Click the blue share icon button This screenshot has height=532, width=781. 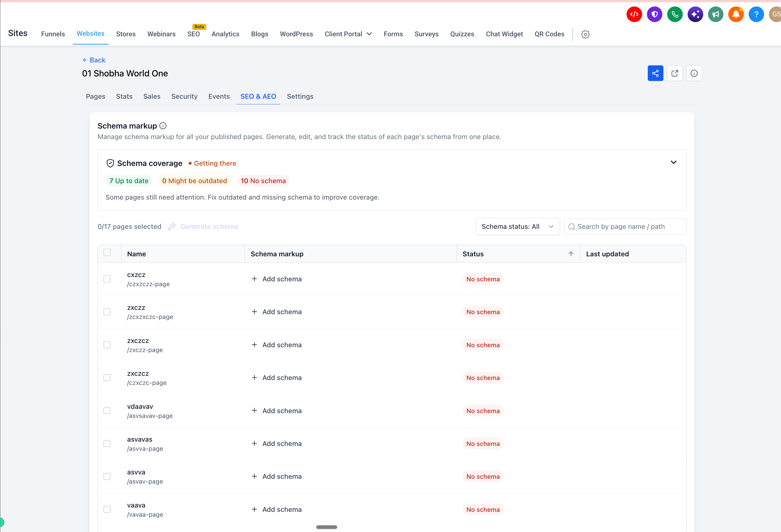coord(655,73)
